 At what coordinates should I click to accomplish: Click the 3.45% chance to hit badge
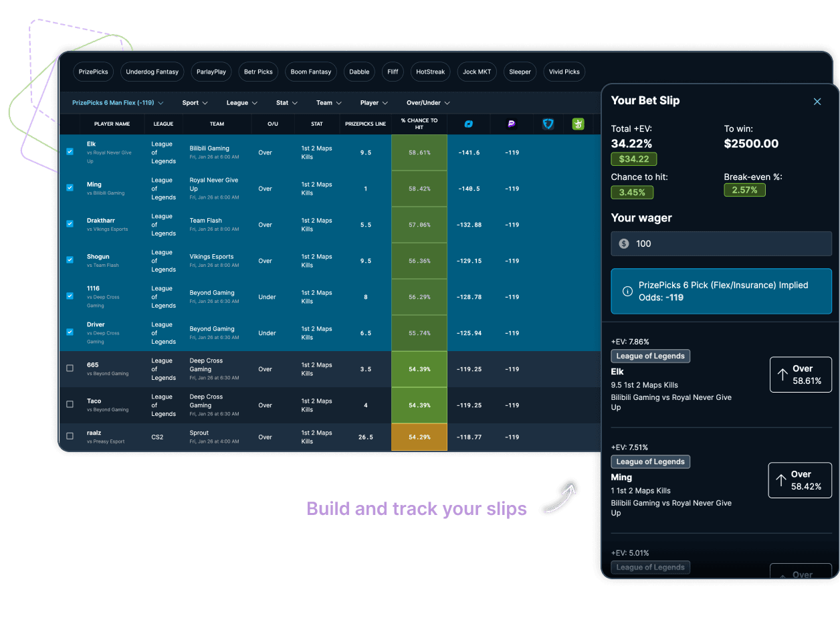tap(632, 192)
